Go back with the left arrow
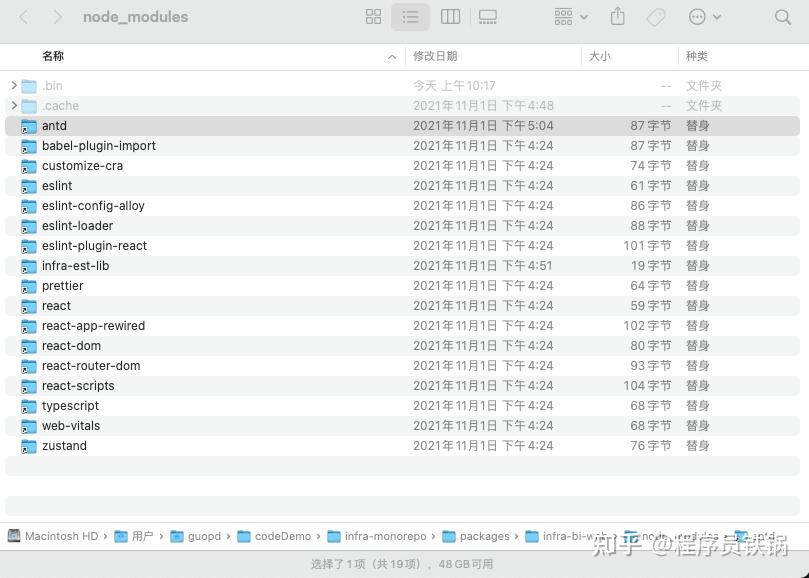Screen dimensions: 809x578 (x=24, y=17)
